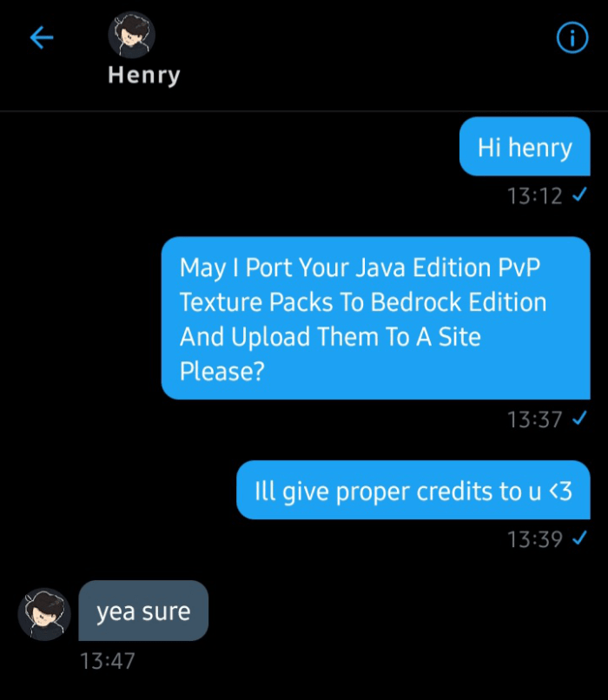This screenshot has height=700, width=608.
Task: Open Henry's profile picture in header
Action: click(132, 35)
